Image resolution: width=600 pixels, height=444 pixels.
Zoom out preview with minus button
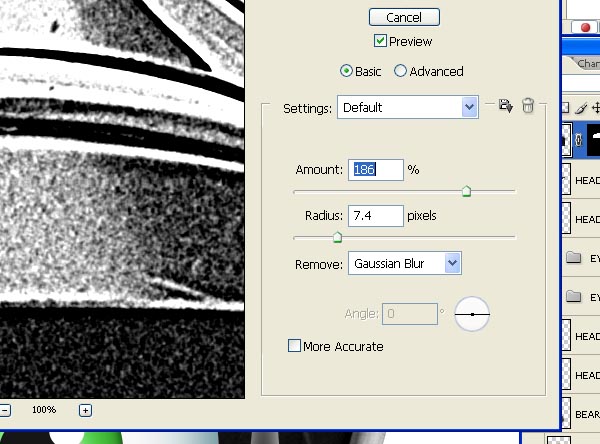[5, 411]
